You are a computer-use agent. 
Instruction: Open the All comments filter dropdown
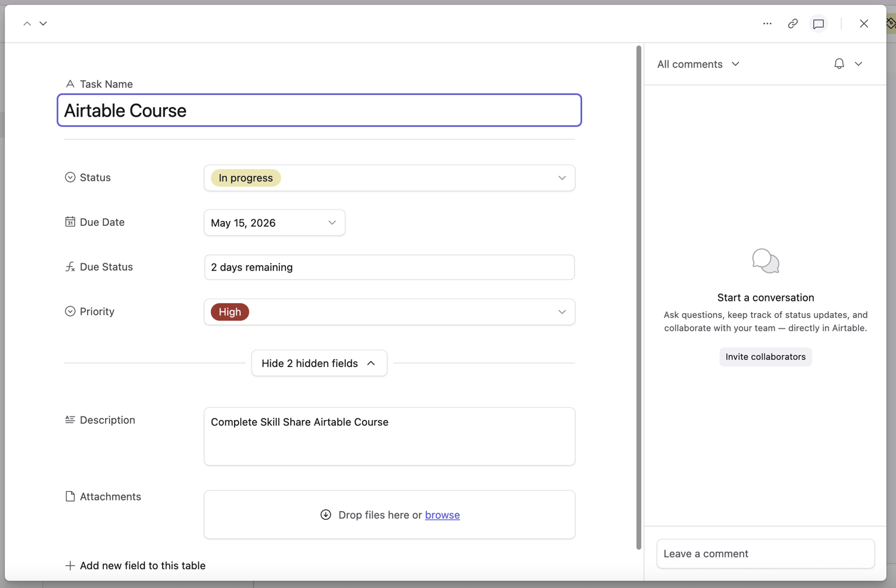click(x=698, y=64)
